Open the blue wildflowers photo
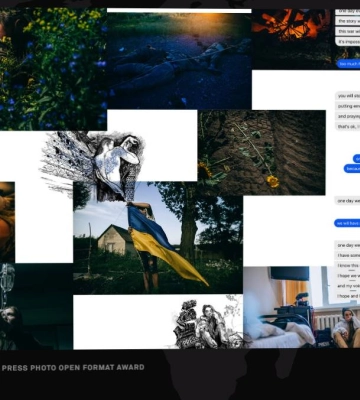 [53, 69]
